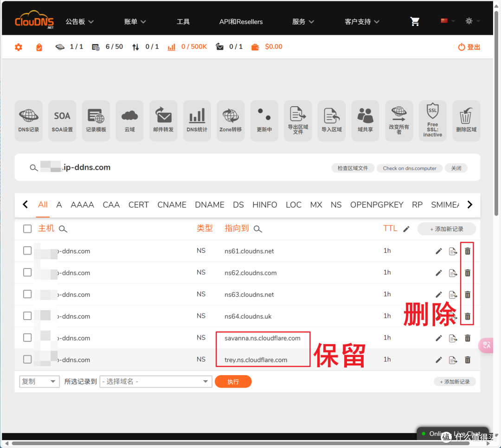Click the horizontal page scrollbar
Image resolution: width=501 pixels, height=448 pixels.
240,443
